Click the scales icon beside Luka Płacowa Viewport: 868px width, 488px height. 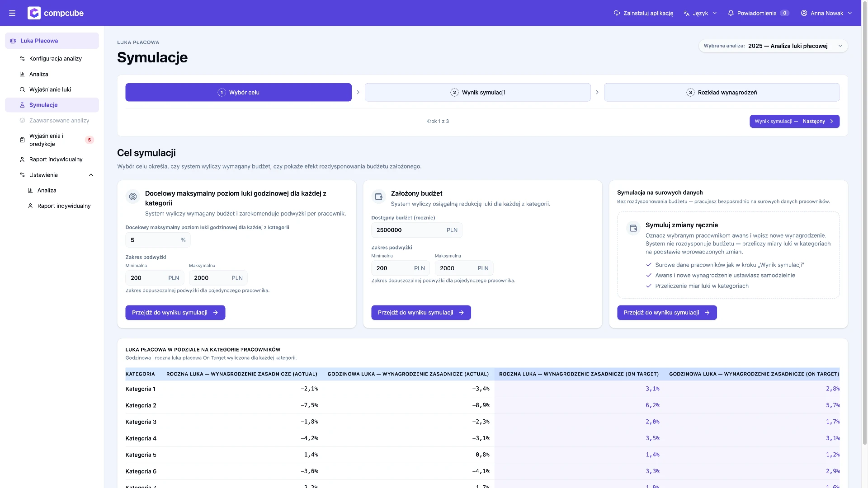13,41
